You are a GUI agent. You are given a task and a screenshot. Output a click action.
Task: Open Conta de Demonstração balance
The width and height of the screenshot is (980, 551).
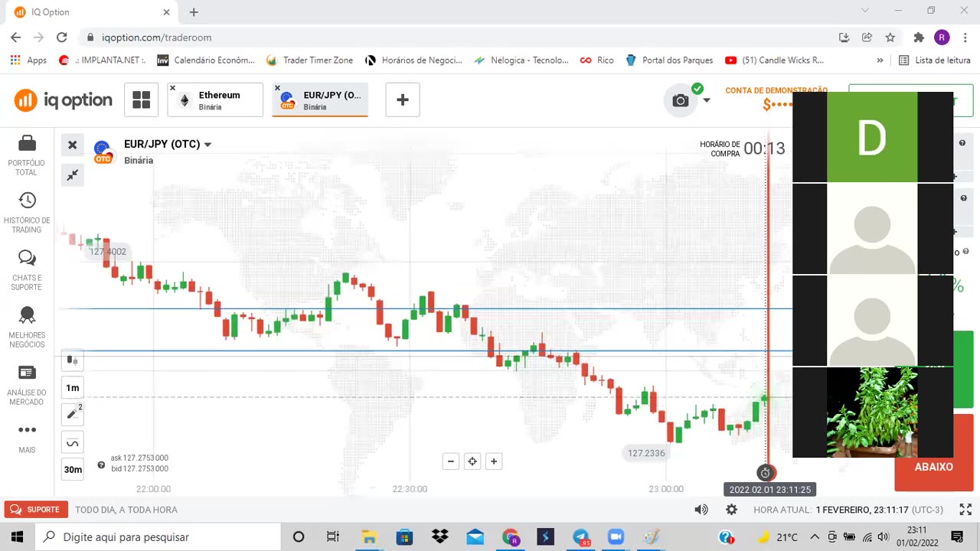tap(776, 98)
